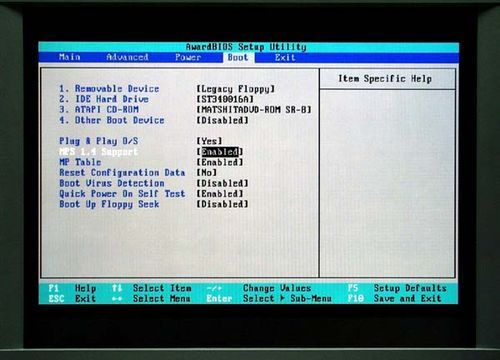Change the ST340016A drive value
The image size is (500, 360).
pyautogui.click(x=225, y=99)
